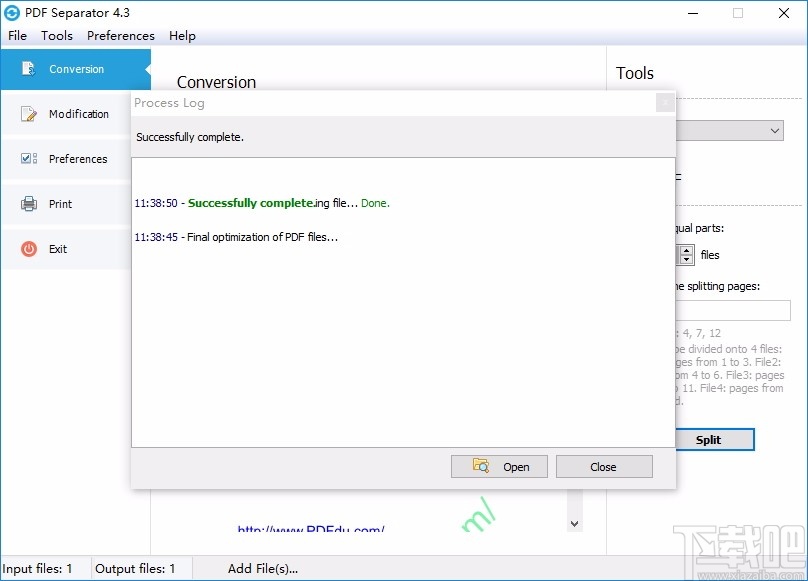Expand the split mode dropdown in Tools panel
Viewport: 808px width, 581px height.
(x=775, y=130)
